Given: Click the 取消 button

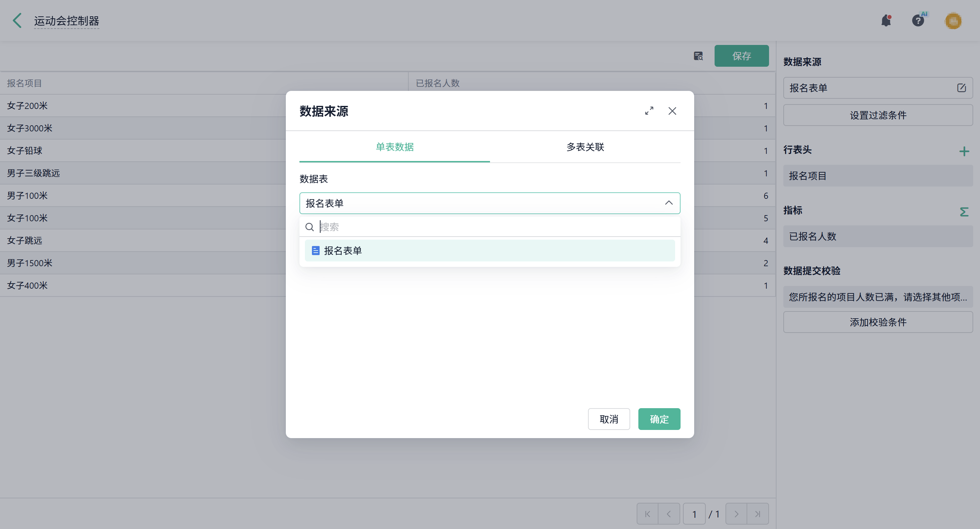Looking at the screenshot, I should pyautogui.click(x=609, y=419).
